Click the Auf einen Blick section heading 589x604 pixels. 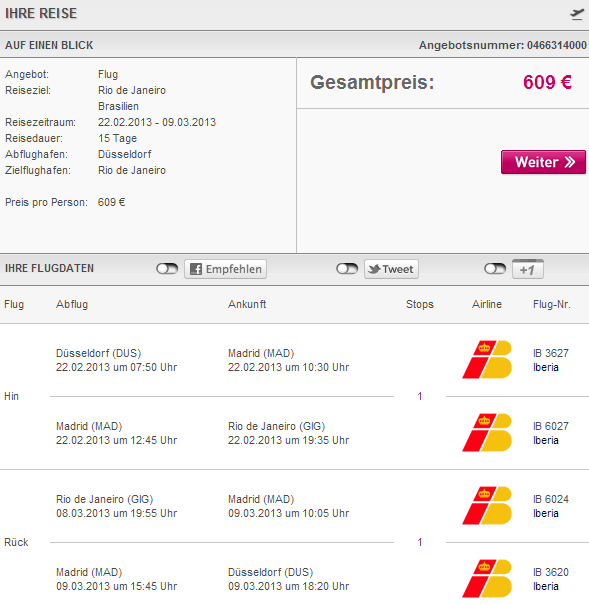[49, 45]
